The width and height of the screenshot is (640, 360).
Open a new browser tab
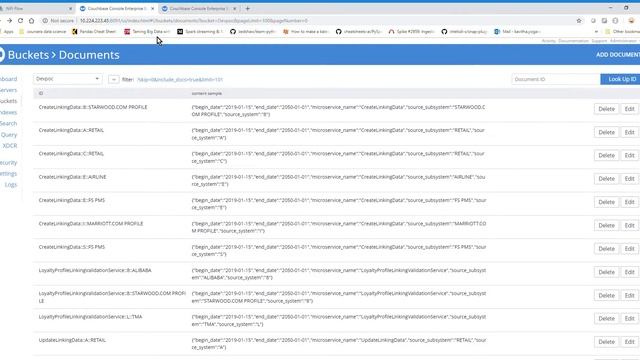tap(247, 8)
